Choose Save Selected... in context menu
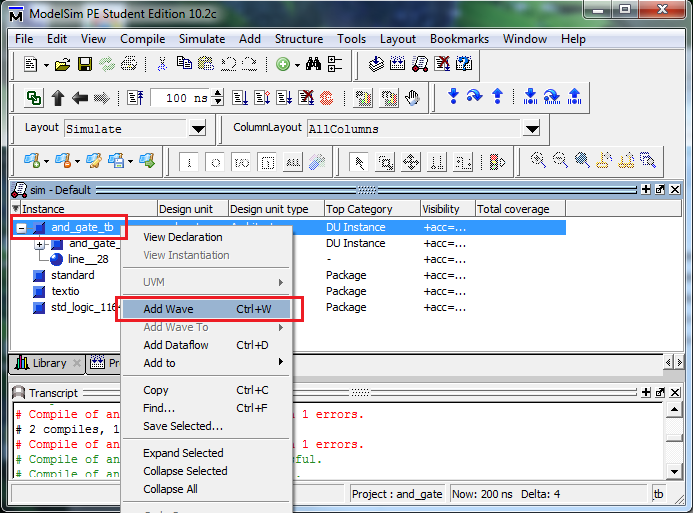Image resolution: width=693 pixels, height=513 pixels. pyautogui.click(x=207, y=426)
